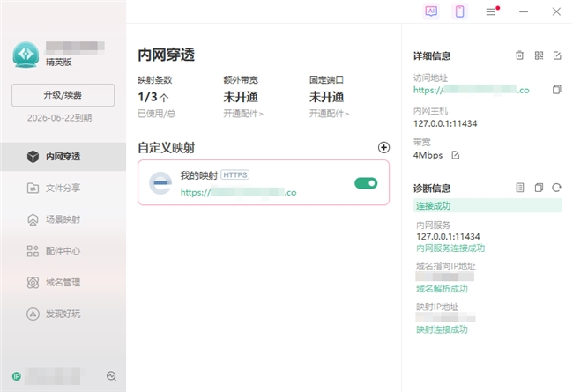Refresh the diagnostic information
This screenshot has width=573, height=392.
coord(556,188)
